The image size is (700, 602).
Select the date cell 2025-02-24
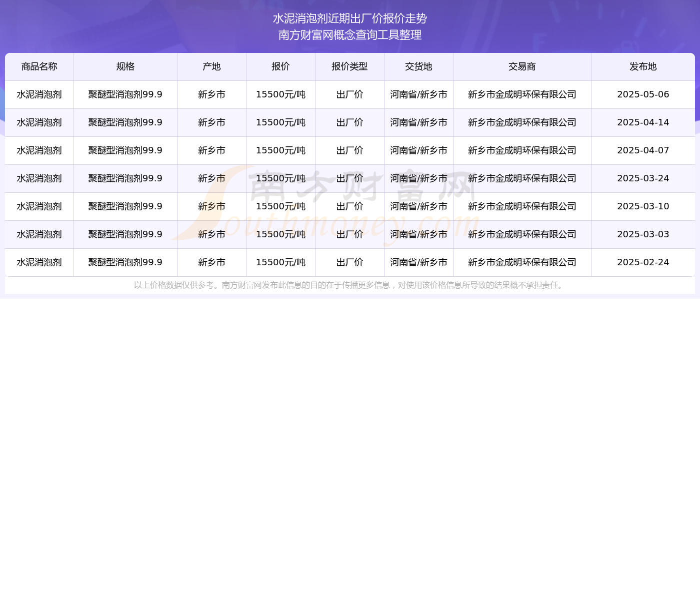pyautogui.click(x=643, y=262)
